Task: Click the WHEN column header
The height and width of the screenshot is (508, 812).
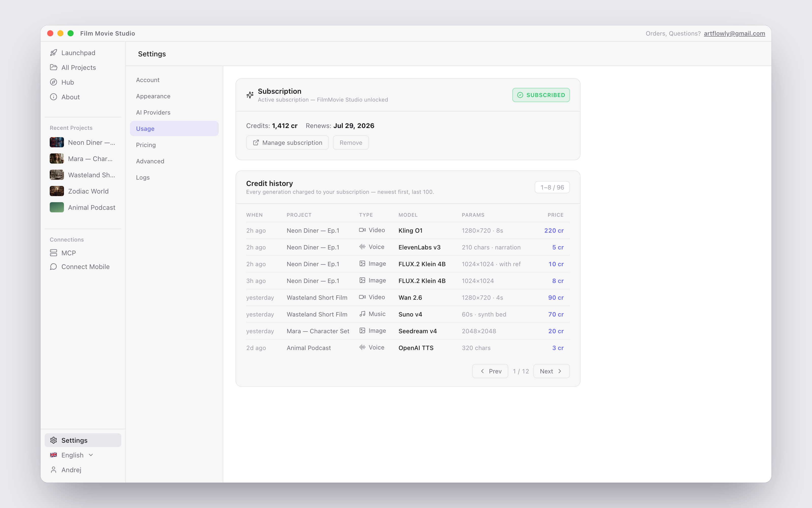Action: (254, 215)
